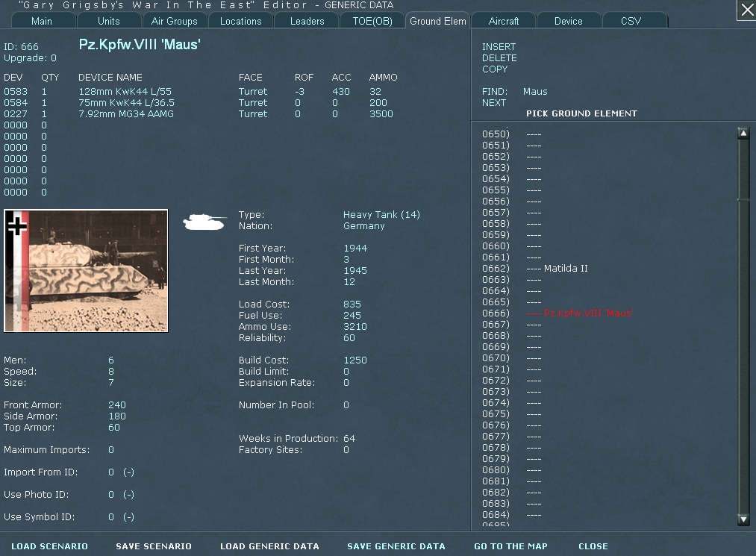Switch to the Aircraft tab
Viewport: 756px width, 556px height.
click(503, 21)
